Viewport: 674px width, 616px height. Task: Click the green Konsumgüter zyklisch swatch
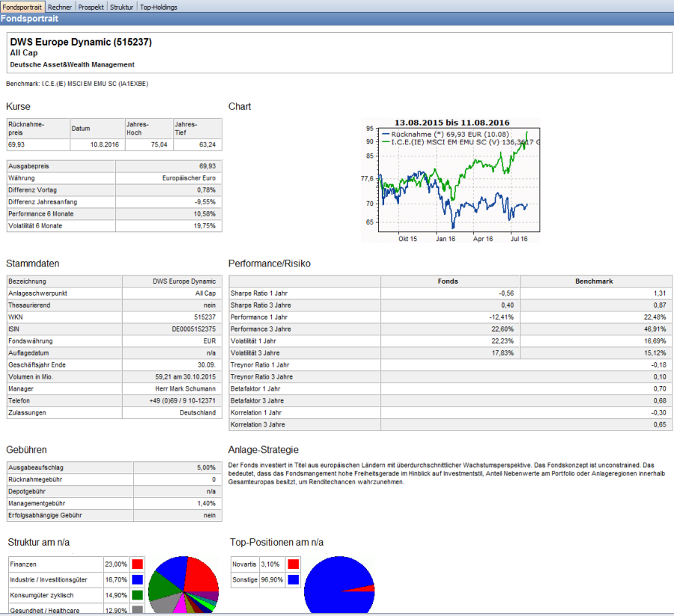click(x=137, y=595)
